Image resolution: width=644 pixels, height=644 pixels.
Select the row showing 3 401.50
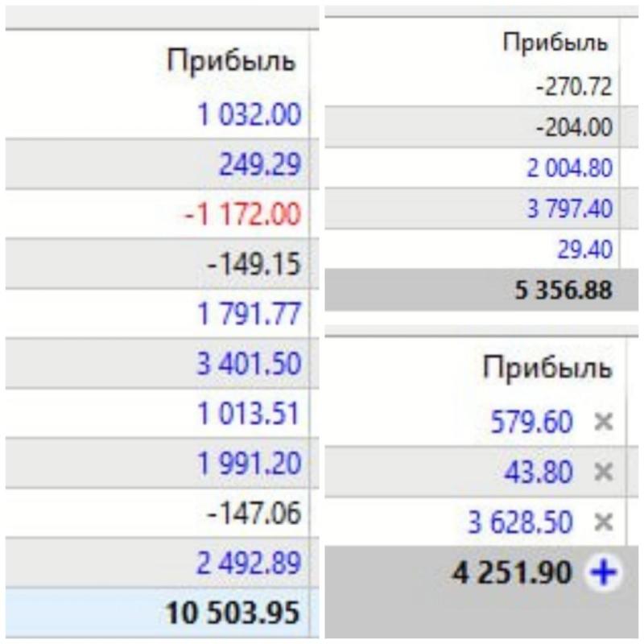click(162, 364)
